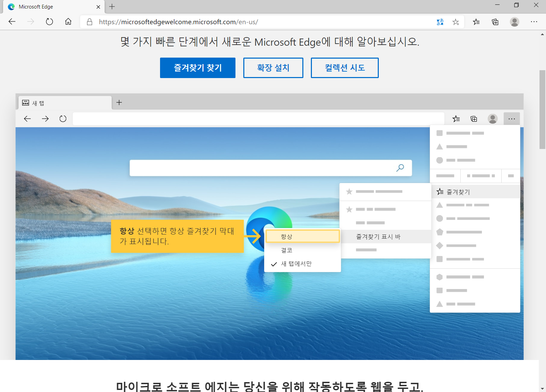Image resolution: width=546 pixels, height=392 pixels.
Task: Select the 새 탭 tab in demo browser
Action: pyautogui.click(x=65, y=103)
